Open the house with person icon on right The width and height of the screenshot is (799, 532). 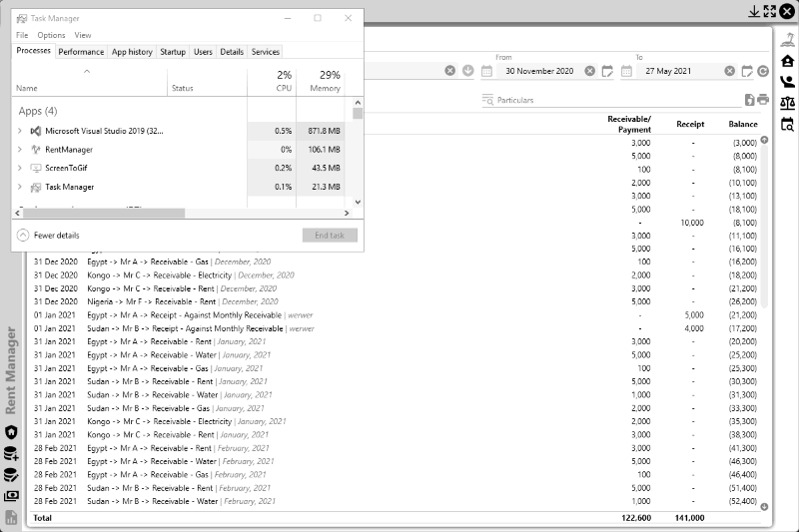(x=788, y=61)
